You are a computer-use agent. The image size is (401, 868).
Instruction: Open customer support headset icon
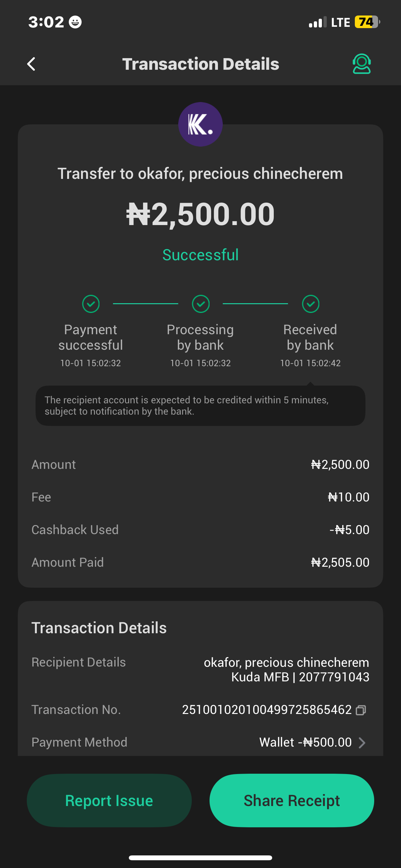coord(361,64)
